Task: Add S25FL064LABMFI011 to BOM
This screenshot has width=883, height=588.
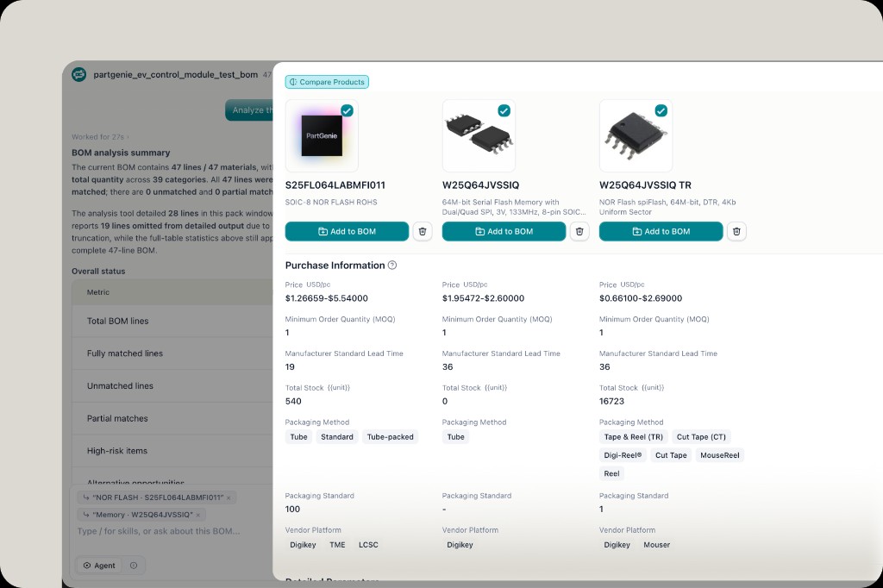Action: point(347,231)
